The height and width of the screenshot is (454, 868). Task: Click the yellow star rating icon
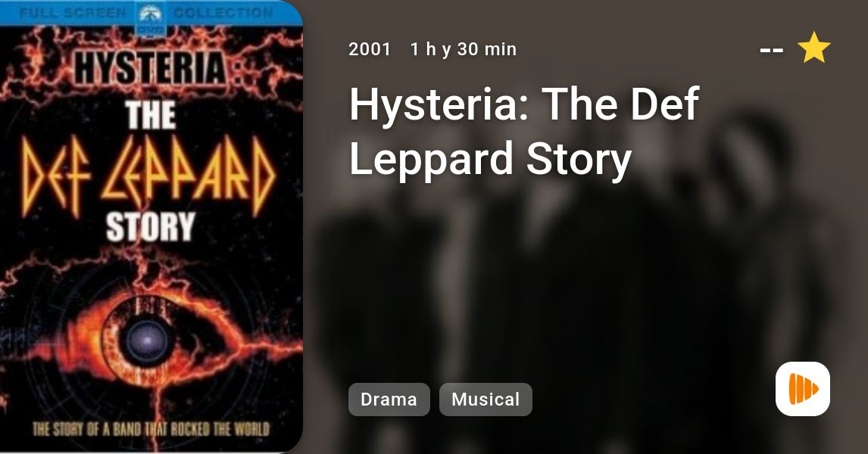pyautogui.click(x=813, y=48)
